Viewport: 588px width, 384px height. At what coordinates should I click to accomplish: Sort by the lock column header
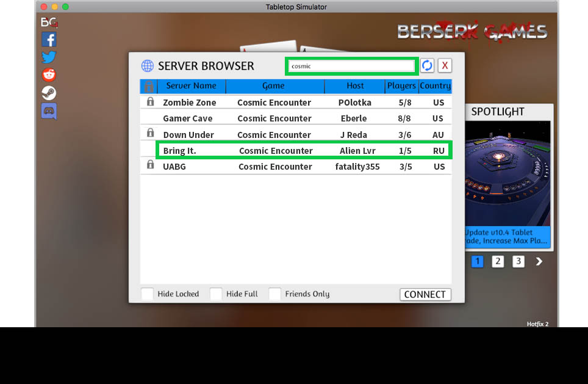click(149, 86)
